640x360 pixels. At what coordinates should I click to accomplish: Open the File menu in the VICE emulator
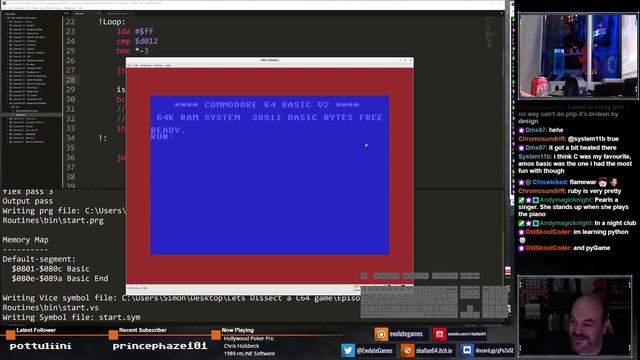click(x=129, y=65)
